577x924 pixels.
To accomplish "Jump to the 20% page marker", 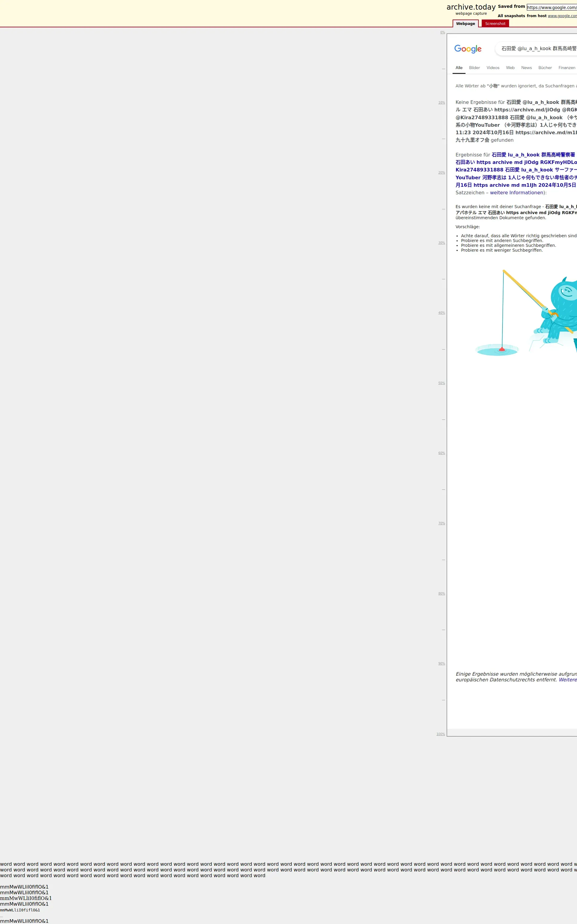I will coord(441,173).
